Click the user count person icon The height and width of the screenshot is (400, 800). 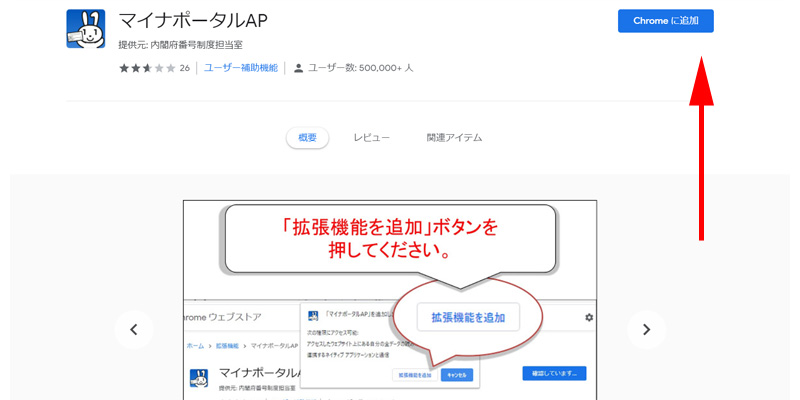pos(298,68)
